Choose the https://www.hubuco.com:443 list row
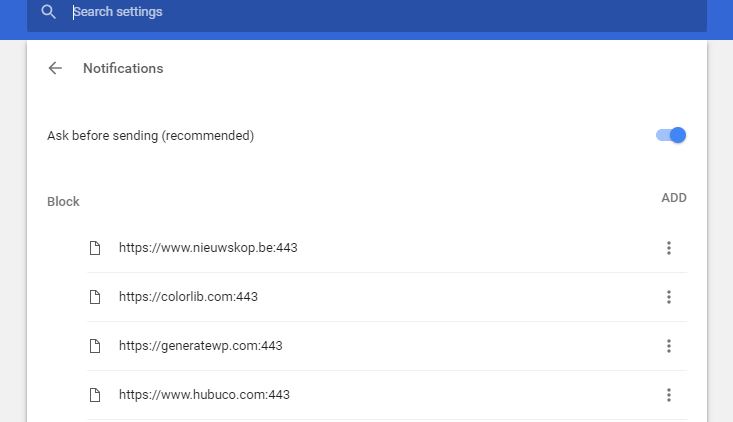 point(204,395)
